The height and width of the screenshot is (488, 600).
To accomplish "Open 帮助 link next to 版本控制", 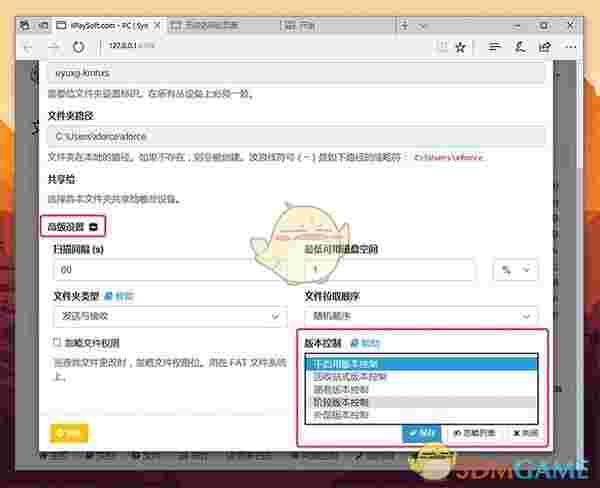I will pyautogui.click(x=365, y=343).
